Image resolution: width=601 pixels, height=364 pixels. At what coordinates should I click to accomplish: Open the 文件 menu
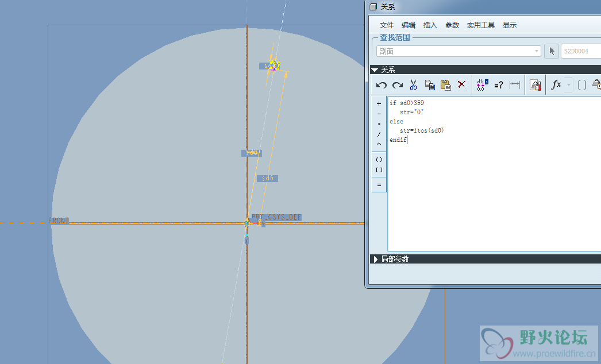pyautogui.click(x=386, y=25)
